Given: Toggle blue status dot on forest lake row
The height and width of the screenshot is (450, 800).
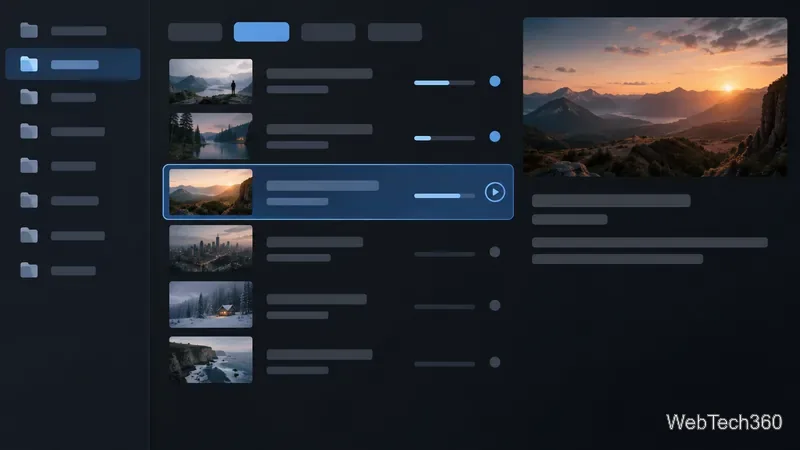Looking at the screenshot, I should pyautogui.click(x=494, y=136).
